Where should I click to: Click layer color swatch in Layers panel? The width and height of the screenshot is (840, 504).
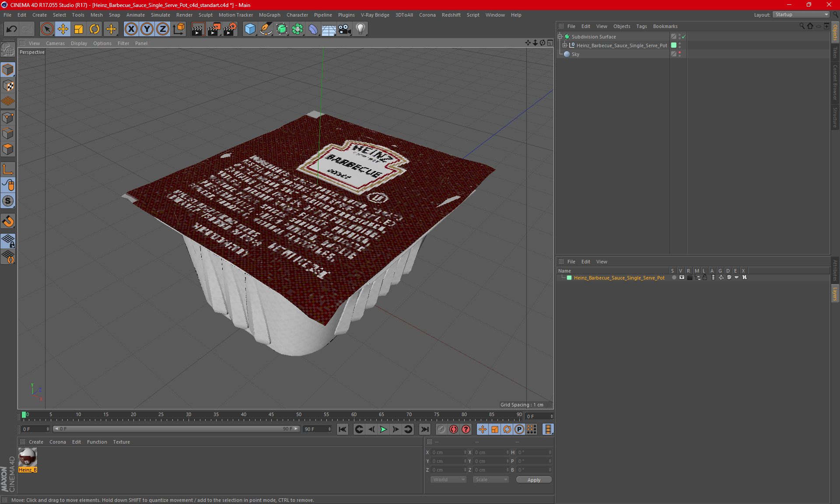(x=569, y=278)
